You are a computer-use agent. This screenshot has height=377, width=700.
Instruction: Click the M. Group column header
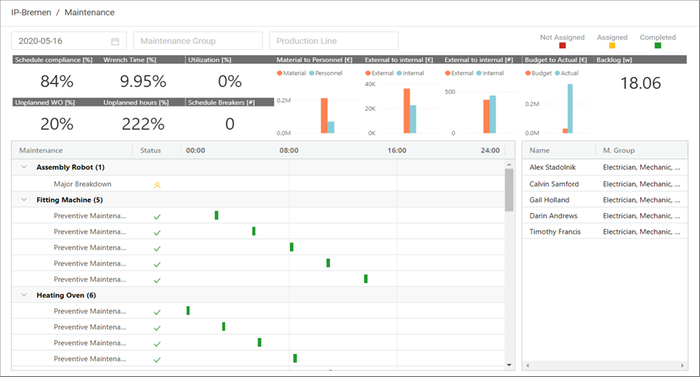coord(618,151)
